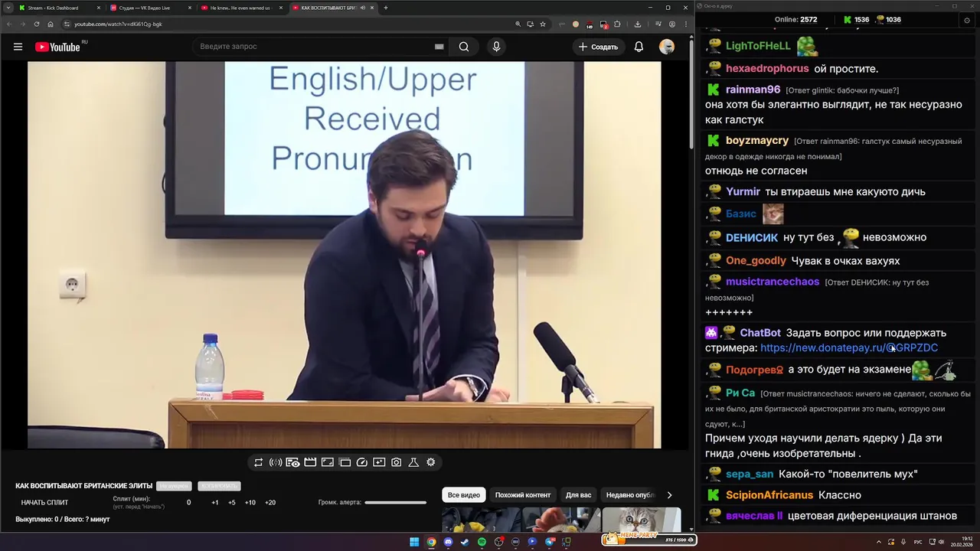Open Discord from the taskbar
Image resolution: width=980 pixels, height=551 pixels.
pos(448,542)
